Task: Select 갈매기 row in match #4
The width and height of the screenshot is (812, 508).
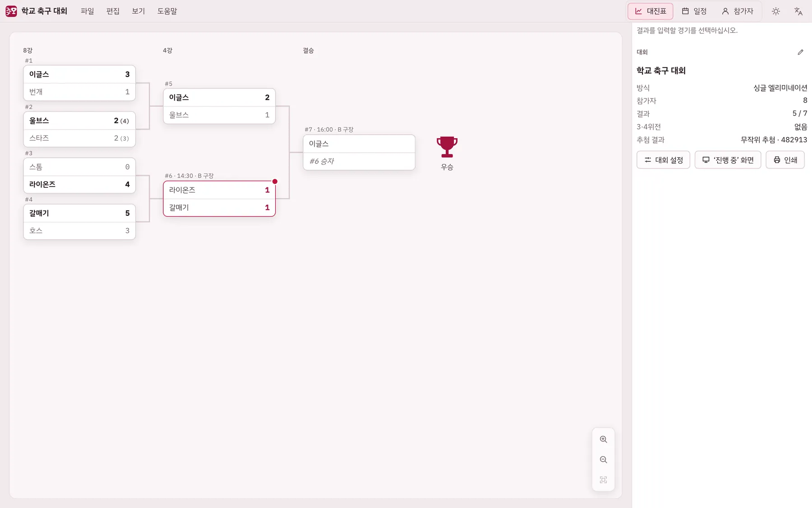Action: [x=79, y=213]
